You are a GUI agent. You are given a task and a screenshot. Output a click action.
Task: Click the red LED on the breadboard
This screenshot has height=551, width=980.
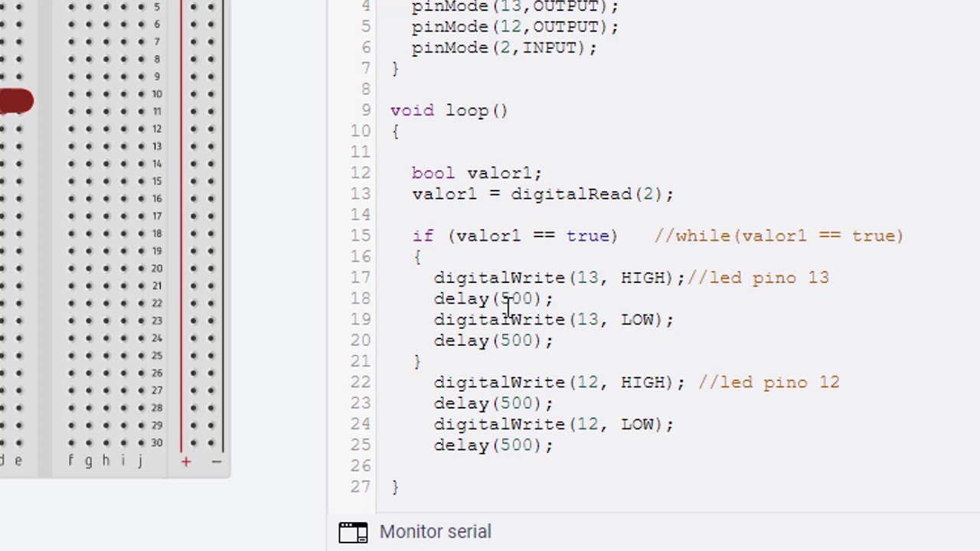pyautogui.click(x=16, y=101)
